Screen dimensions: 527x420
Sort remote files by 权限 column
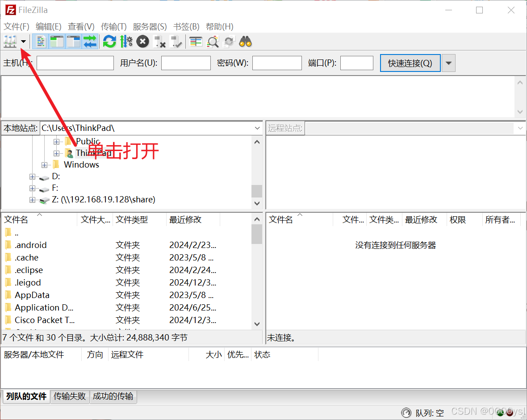(x=464, y=219)
